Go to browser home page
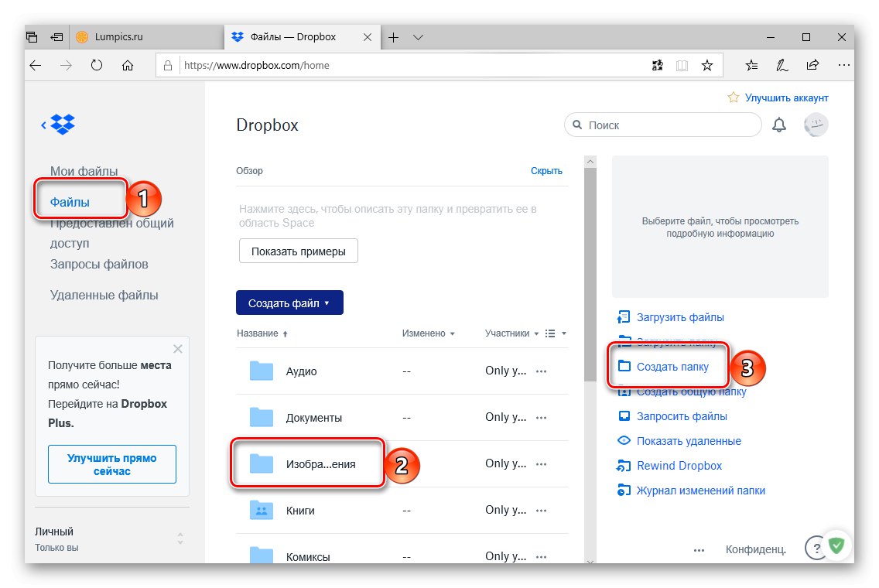The image size is (879, 588). click(x=128, y=66)
